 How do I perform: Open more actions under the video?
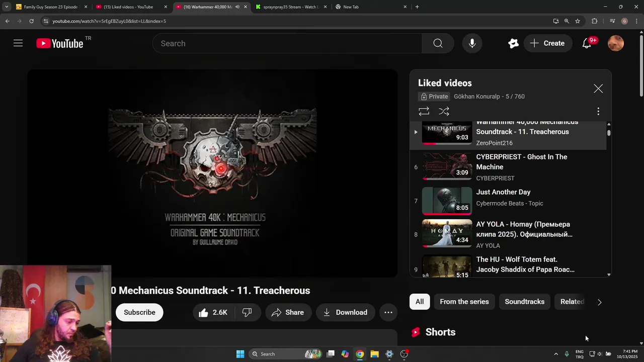click(x=388, y=312)
